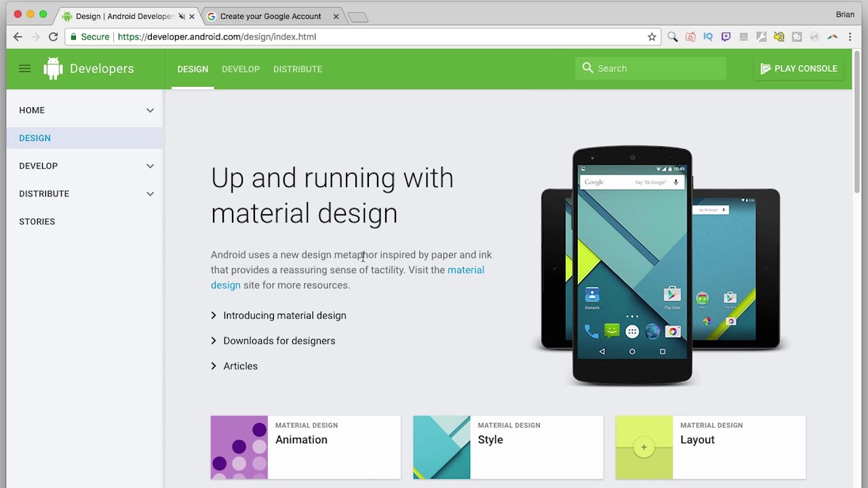This screenshot has width=868, height=488.
Task: Click the Nexus phone hero image
Action: point(632,266)
